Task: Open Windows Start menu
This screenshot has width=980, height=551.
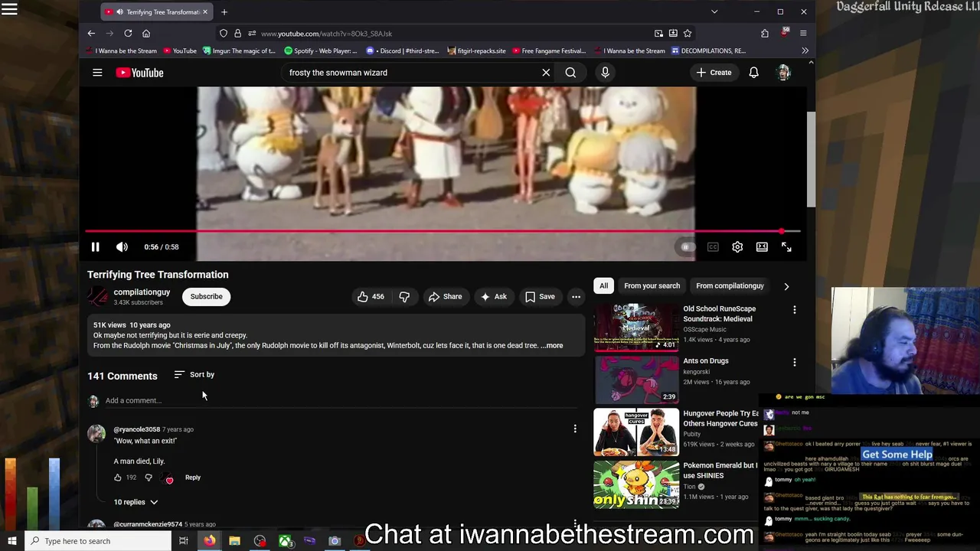Action: 11,541
